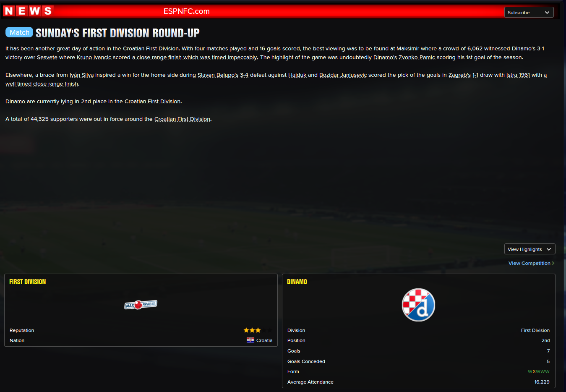Click the blue Match tag badge
The height and width of the screenshot is (392, 566).
click(19, 32)
